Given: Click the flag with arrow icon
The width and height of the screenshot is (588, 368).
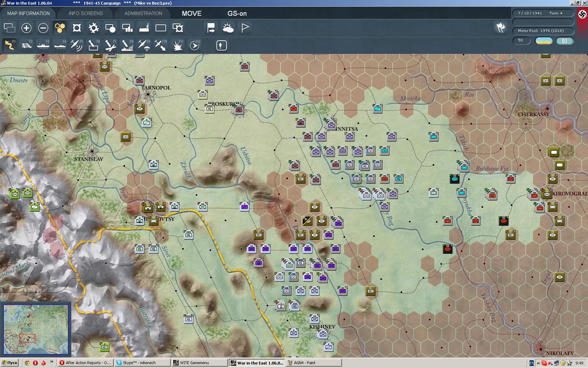Looking at the screenshot, I should tap(211, 28).
